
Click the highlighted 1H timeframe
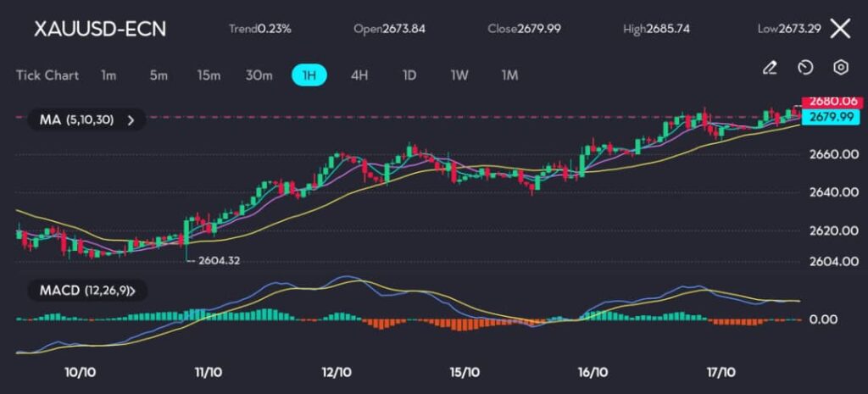[x=309, y=75]
